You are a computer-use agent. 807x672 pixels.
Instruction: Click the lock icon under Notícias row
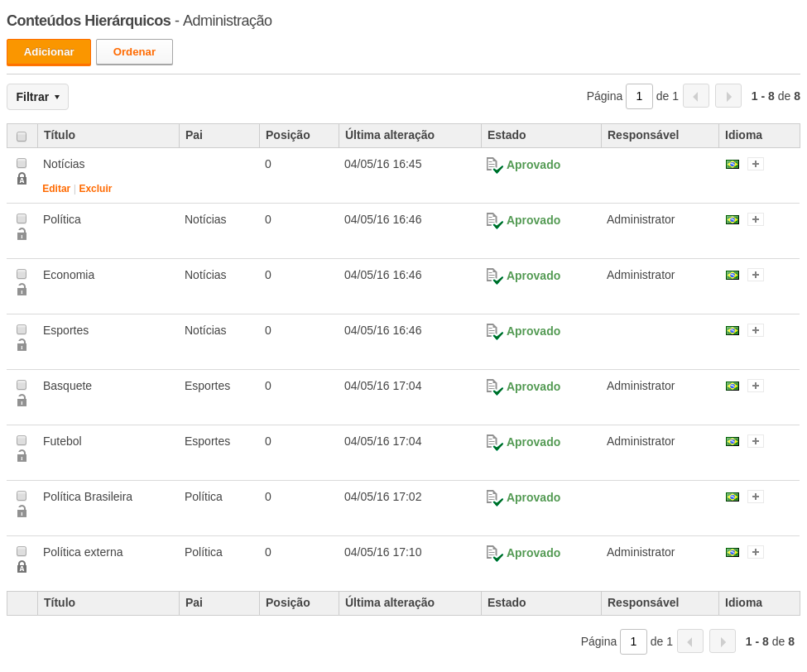tap(22, 179)
